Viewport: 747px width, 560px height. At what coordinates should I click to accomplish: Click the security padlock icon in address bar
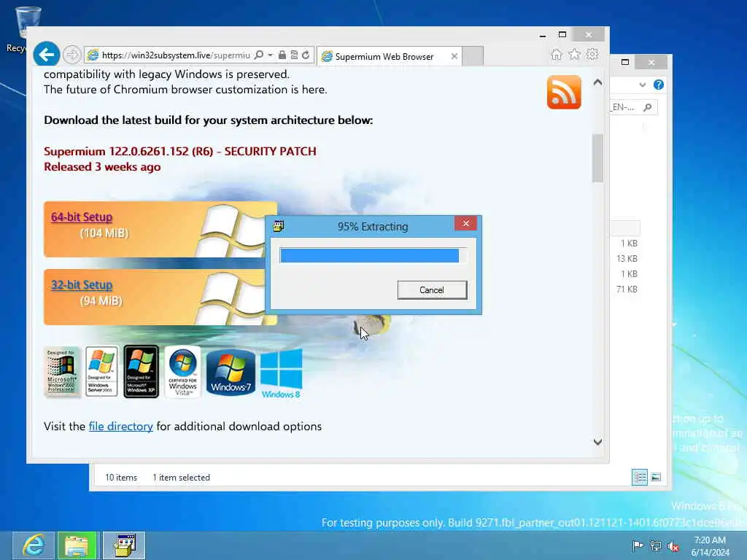(282, 55)
